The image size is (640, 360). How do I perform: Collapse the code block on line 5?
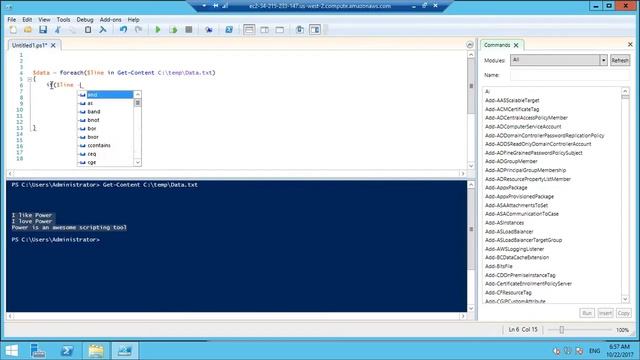click(x=29, y=79)
